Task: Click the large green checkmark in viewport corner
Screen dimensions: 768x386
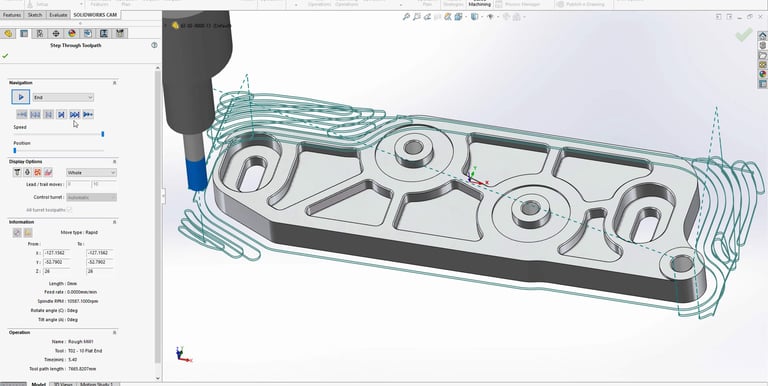Action: coord(744,35)
